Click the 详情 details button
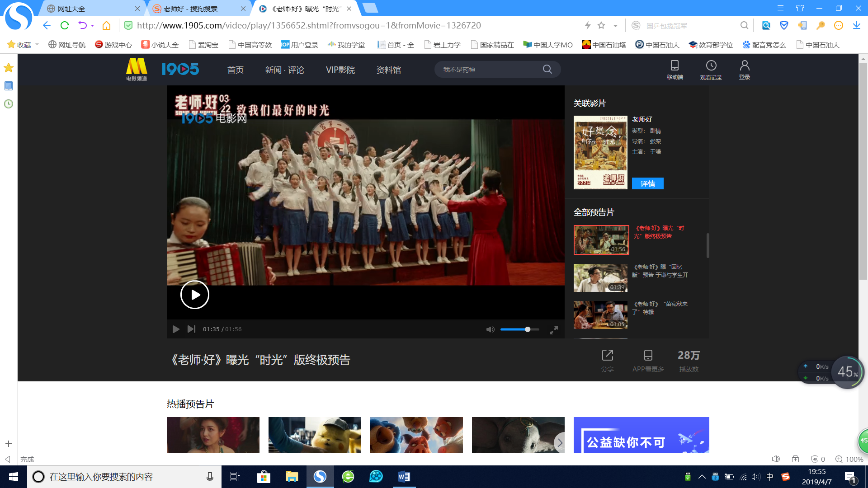 pos(647,183)
